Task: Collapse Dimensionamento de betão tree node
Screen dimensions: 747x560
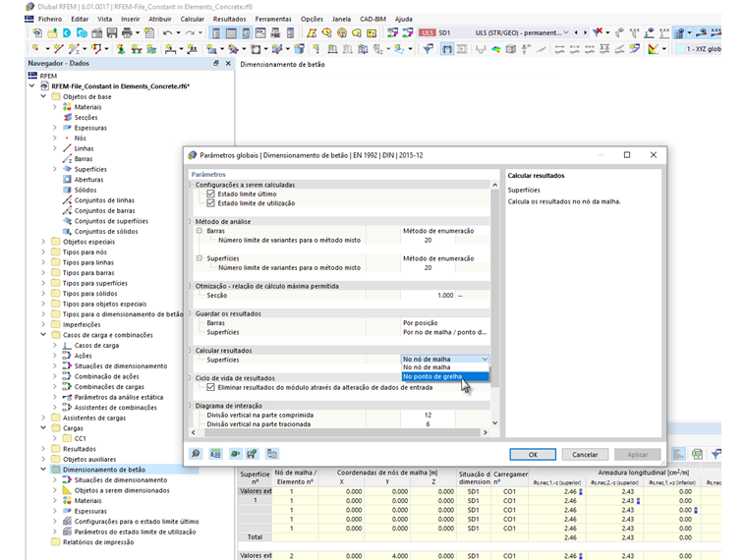Action: click(43, 470)
